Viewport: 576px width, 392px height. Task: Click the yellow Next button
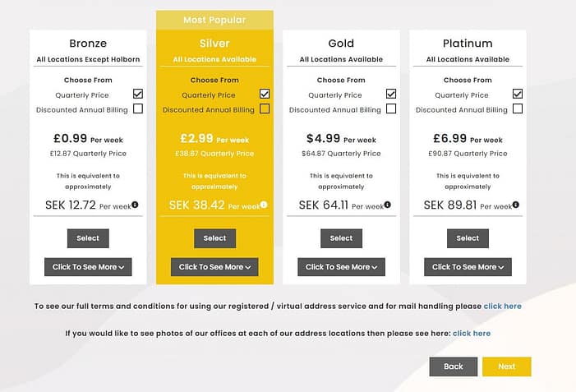[x=507, y=367]
